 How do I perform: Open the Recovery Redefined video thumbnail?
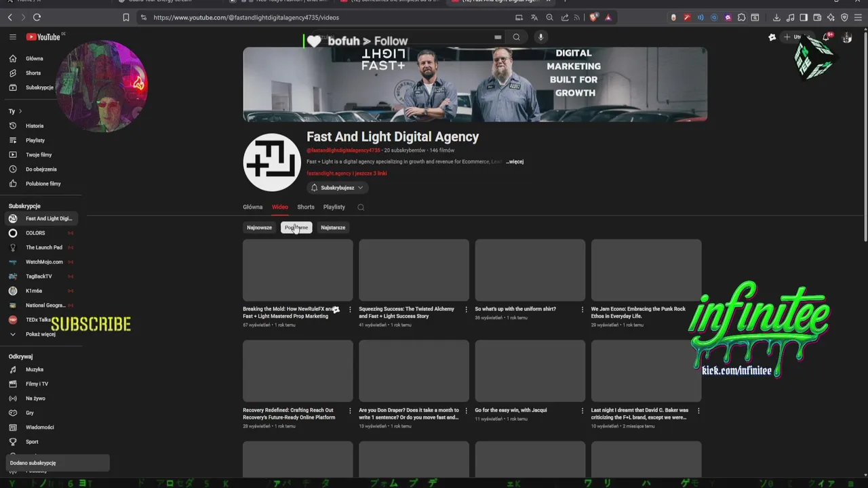298,371
